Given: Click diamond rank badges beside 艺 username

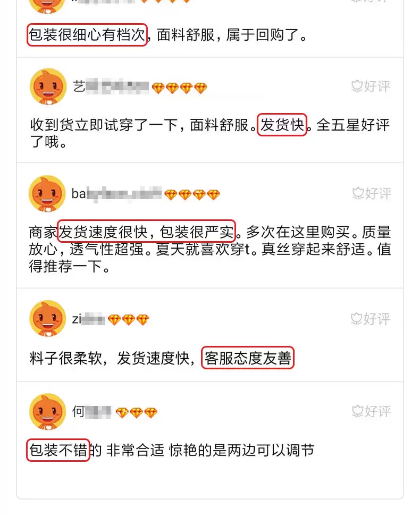Looking at the screenshot, I should coord(179,88).
